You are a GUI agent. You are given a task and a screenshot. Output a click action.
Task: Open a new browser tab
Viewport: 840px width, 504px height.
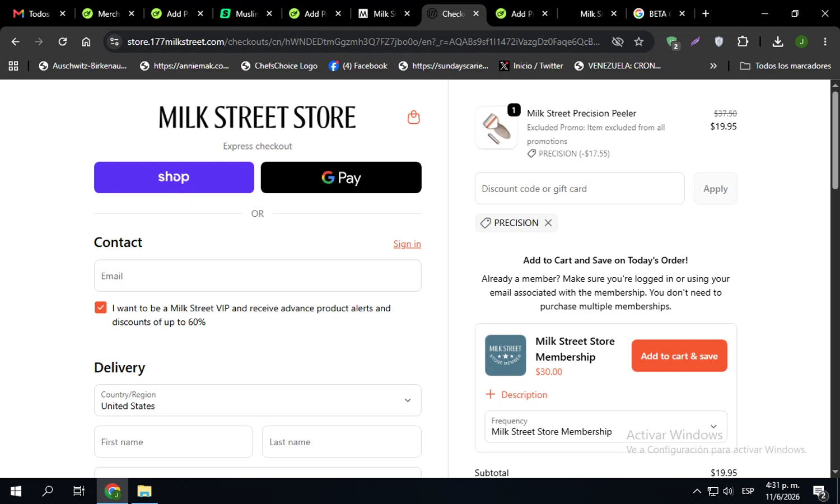point(706,13)
